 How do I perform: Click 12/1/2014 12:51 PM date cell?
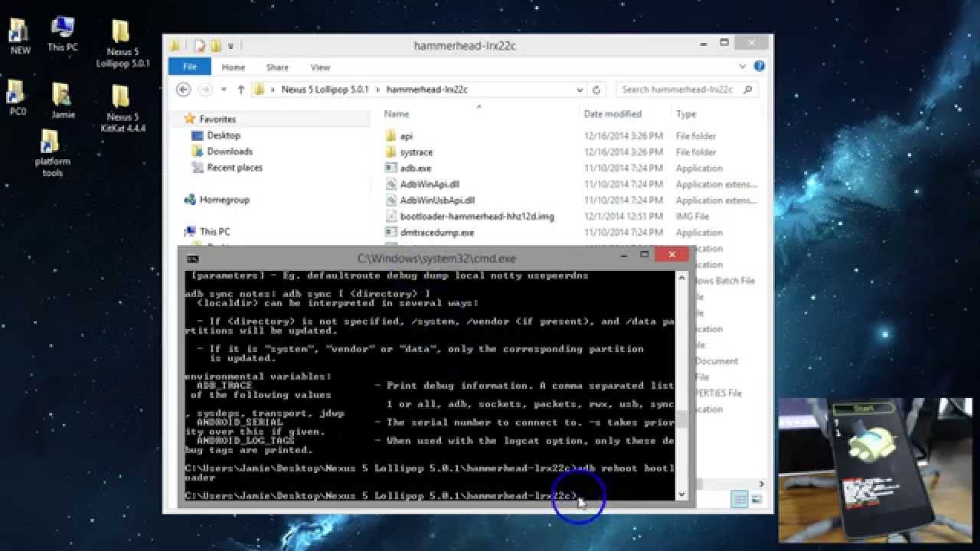tap(623, 217)
